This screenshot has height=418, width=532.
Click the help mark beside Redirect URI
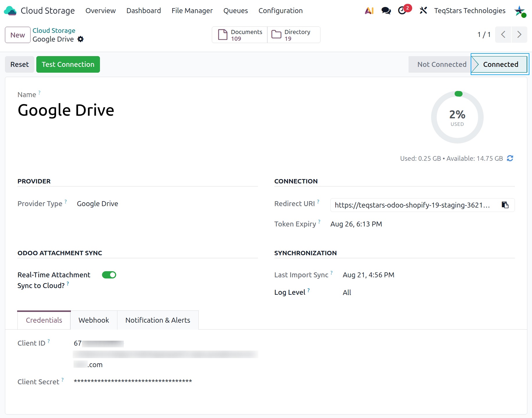coord(318,201)
